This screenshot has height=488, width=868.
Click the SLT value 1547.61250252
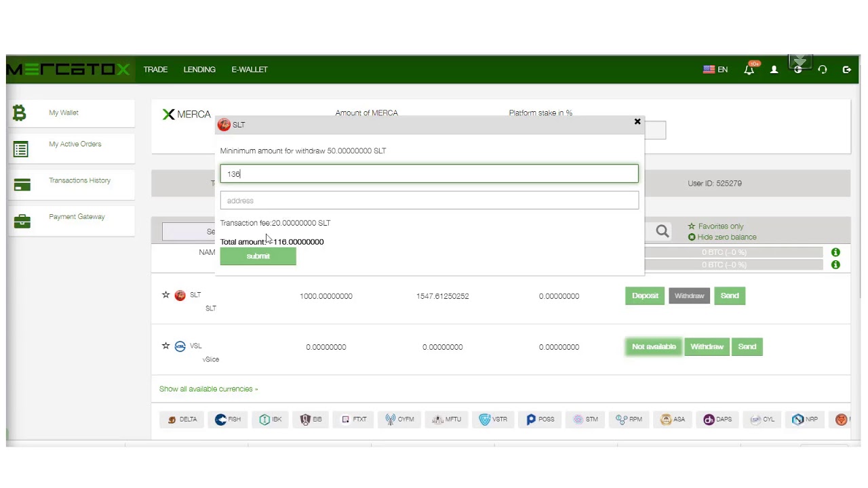(443, 296)
